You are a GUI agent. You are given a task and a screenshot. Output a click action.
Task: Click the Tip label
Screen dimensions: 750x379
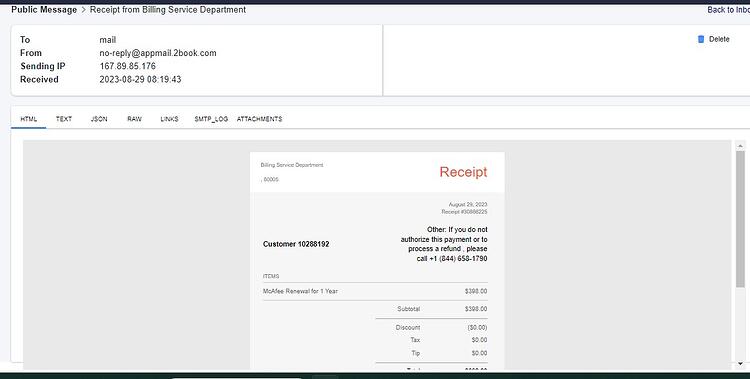coord(416,353)
